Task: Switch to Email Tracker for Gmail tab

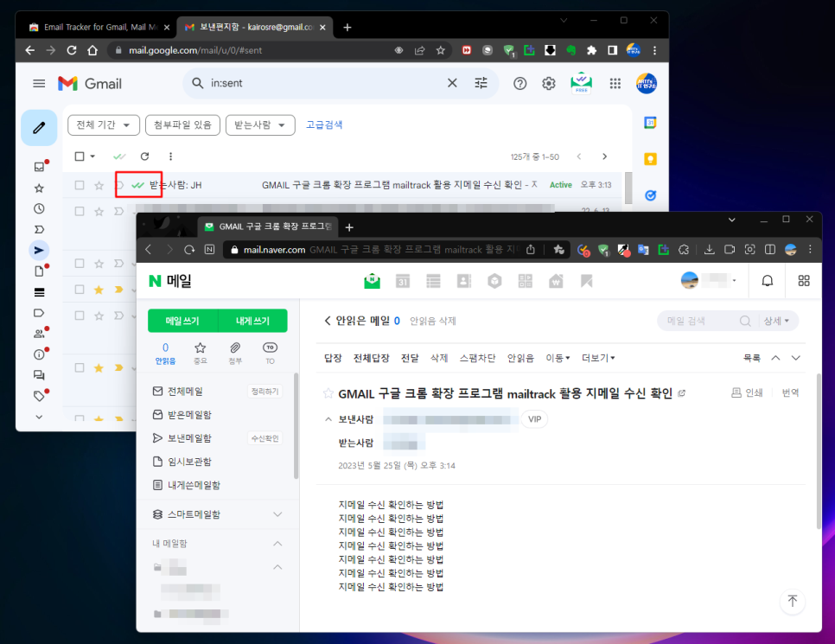Action: tap(99, 27)
